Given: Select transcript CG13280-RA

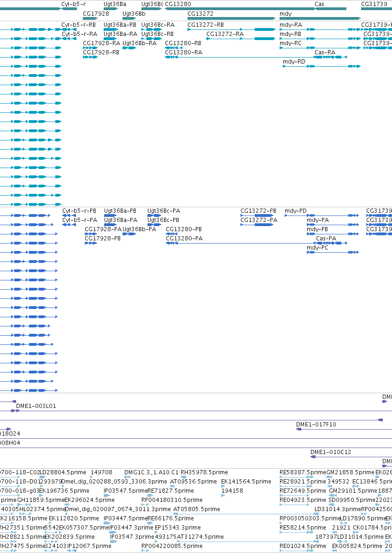Looking at the screenshot, I should (183, 52).
